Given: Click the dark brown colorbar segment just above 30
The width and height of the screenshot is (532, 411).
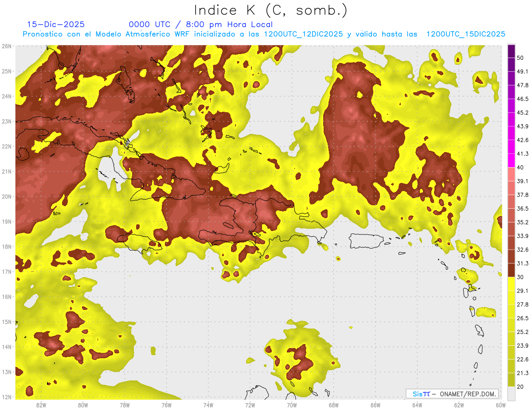Looking at the screenshot, I should [511, 270].
